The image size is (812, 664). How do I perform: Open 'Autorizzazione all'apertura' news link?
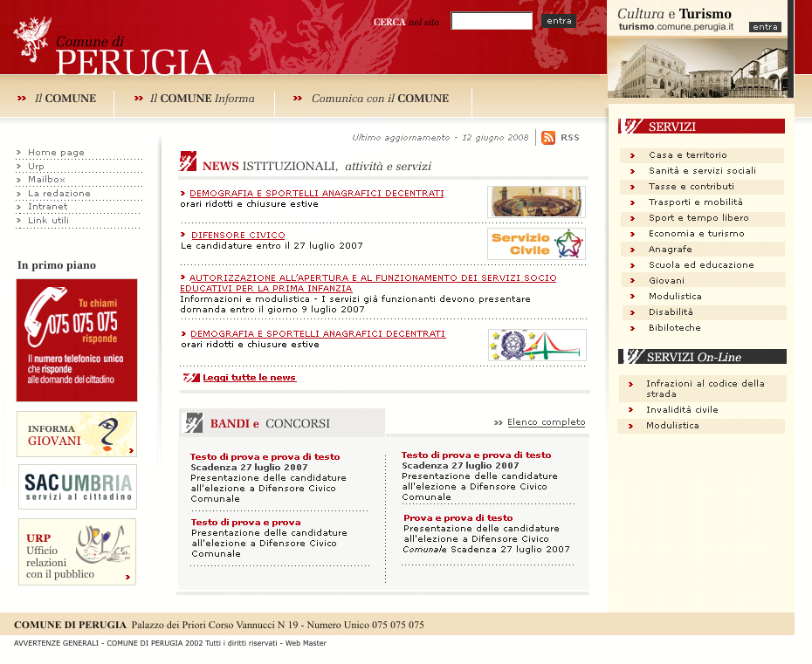(x=368, y=283)
